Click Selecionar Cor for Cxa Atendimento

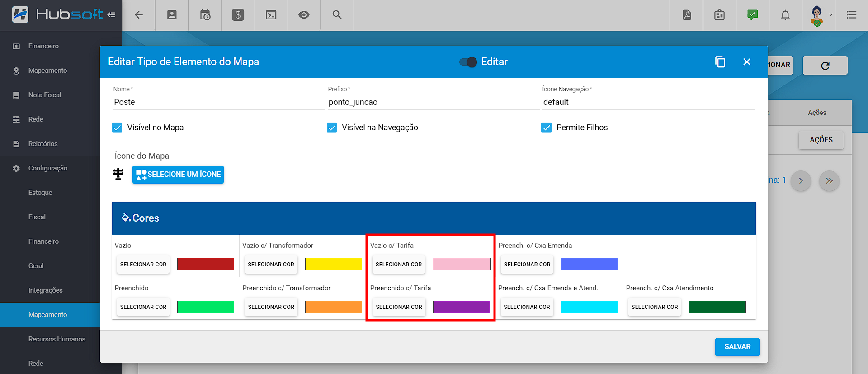655,307
